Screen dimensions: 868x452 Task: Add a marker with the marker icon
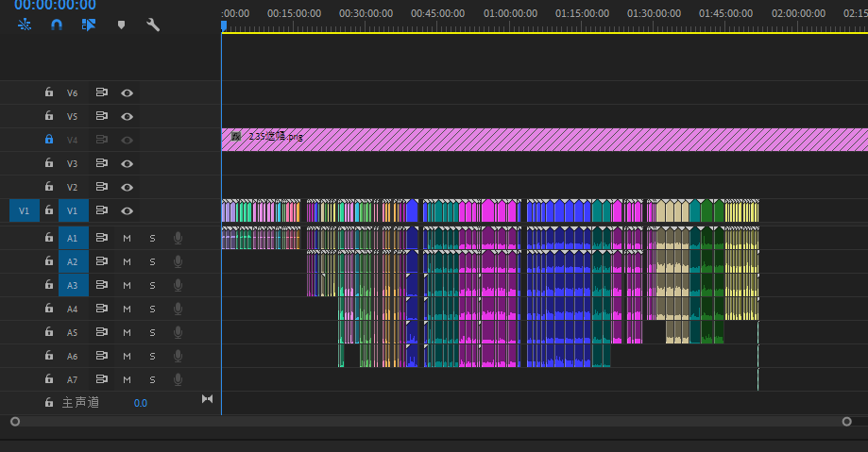pyautogui.click(x=121, y=25)
